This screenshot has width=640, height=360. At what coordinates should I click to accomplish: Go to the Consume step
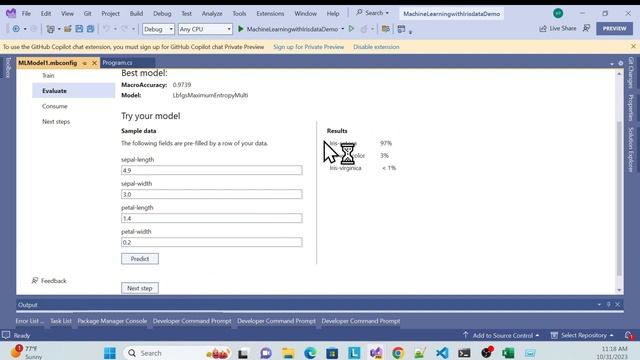(x=55, y=106)
